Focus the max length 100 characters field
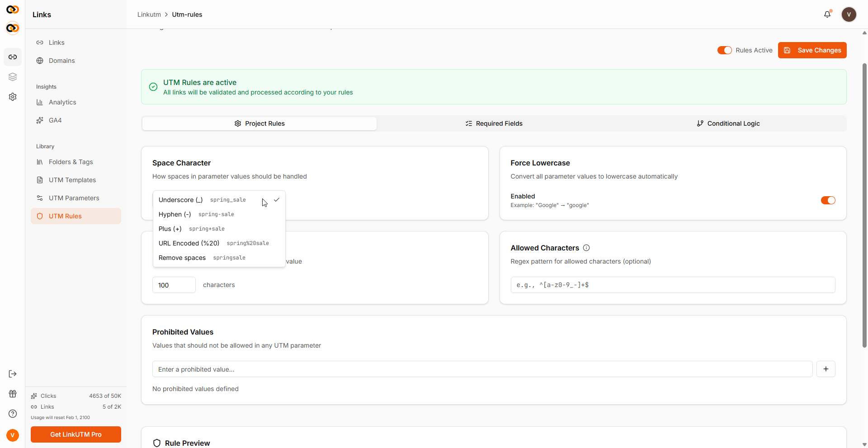The height and width of the screenshot is (448, 868). tap(174, 285)
